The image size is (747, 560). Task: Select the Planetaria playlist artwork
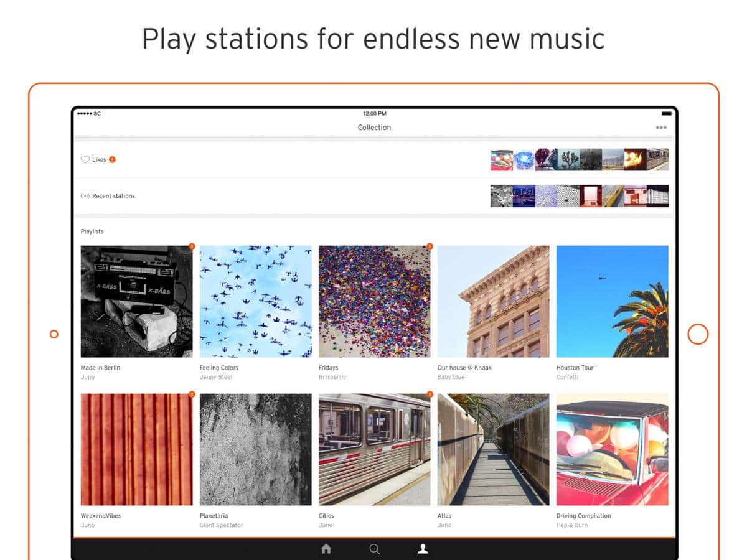[x=255, y=449]
